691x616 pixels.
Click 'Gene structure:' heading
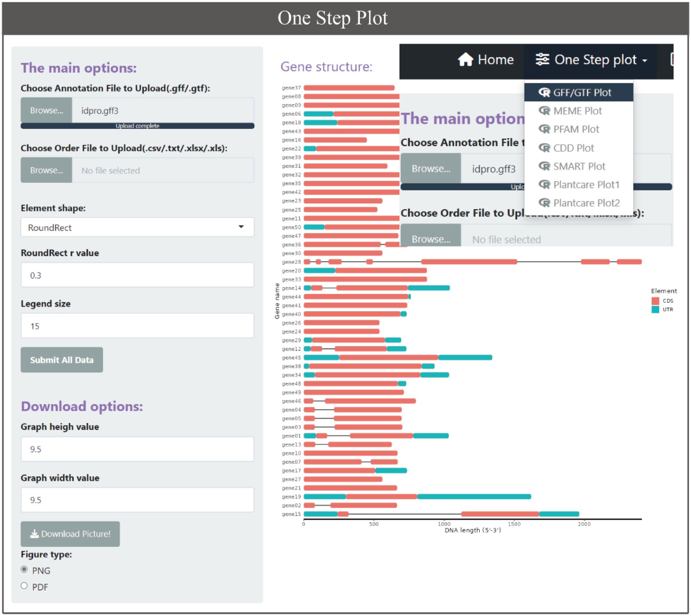[x=326, y=67]
